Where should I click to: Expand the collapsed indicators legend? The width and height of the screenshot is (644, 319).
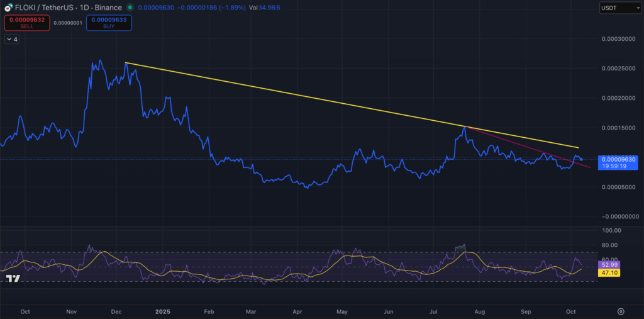[12, 39]
